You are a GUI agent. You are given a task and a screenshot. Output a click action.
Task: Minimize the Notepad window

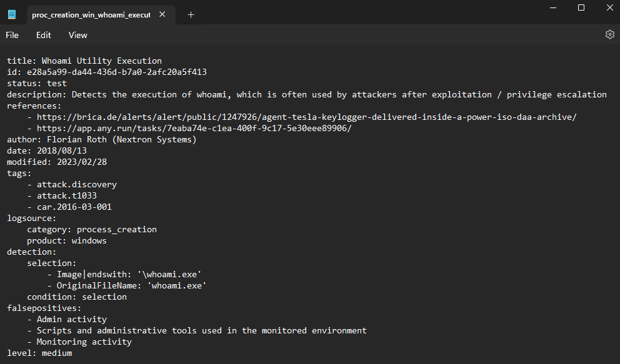552,7
